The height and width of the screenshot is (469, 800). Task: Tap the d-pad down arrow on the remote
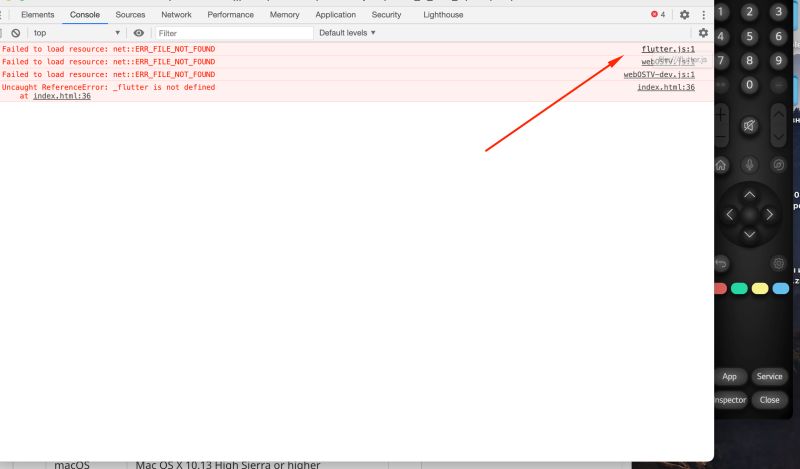(x=749, y=234)
